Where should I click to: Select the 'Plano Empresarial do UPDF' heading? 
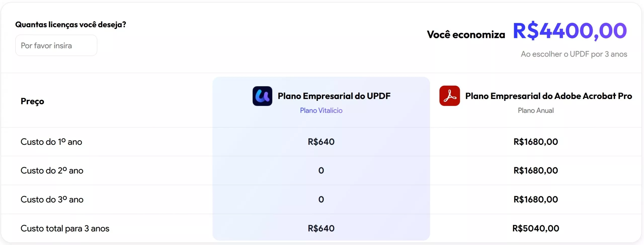[x=334, y=96]
